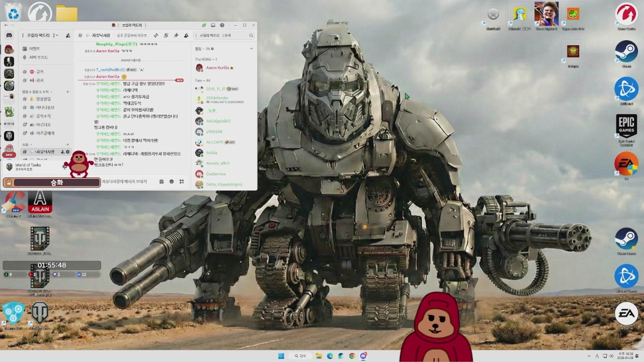644x362 pixels.
Task: Select the 서버 부스트 item
Action: tap(38, 57)
